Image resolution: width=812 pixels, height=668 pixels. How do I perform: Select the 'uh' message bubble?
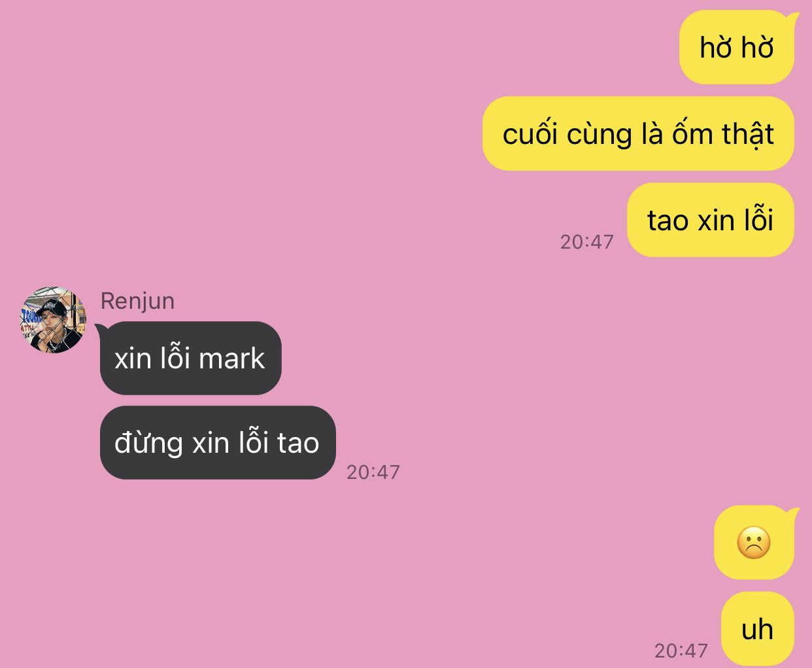[x=758, y=629]
